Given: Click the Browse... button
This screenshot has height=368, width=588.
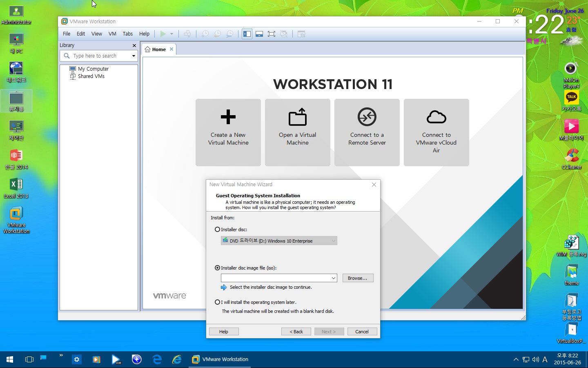Looking at the screenshot, I should click(358, 278).
